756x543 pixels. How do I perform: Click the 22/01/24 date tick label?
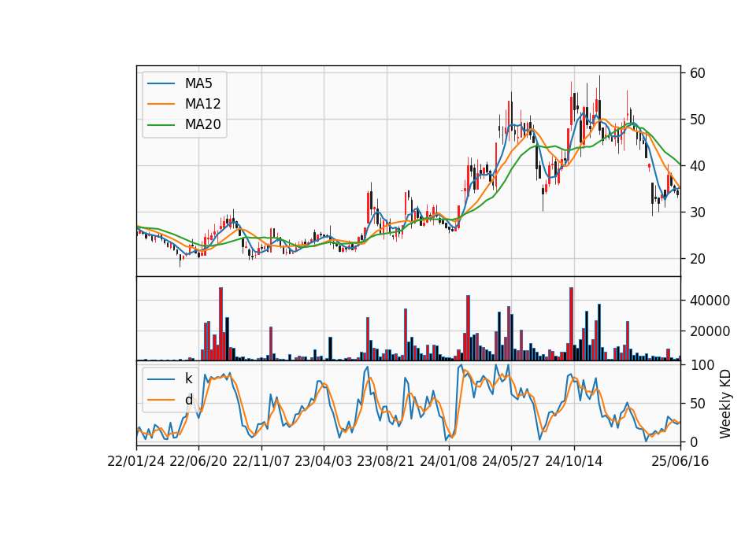[136, 461]
